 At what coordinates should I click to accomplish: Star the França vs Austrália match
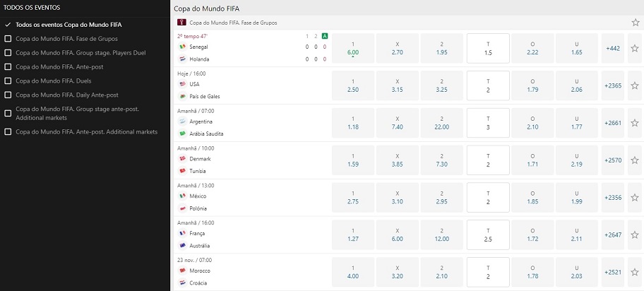635,235
